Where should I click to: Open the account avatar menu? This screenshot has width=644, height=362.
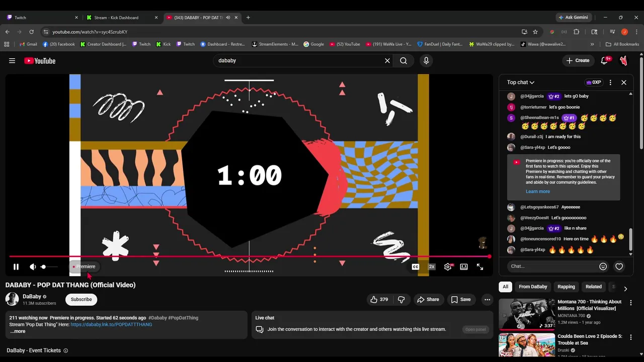pyautogui.click(x=624, y=60)
